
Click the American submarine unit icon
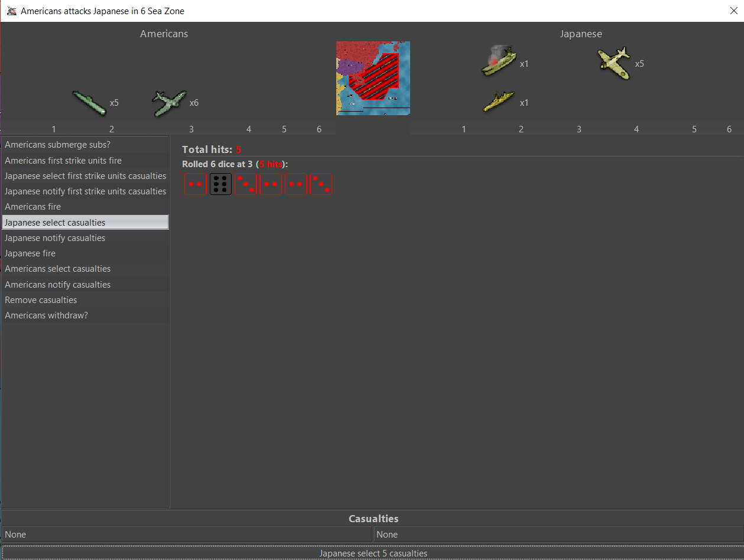point(90,103)
